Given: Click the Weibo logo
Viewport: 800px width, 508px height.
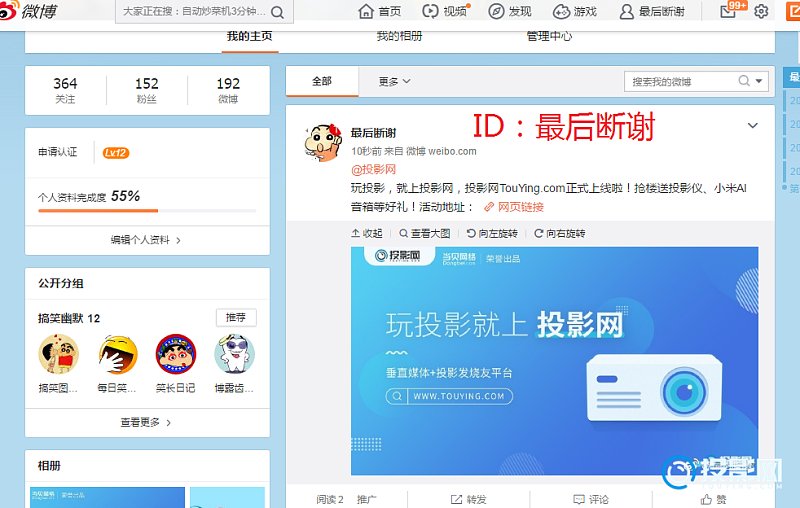Looking at the screenshot, I should [28, 11].
